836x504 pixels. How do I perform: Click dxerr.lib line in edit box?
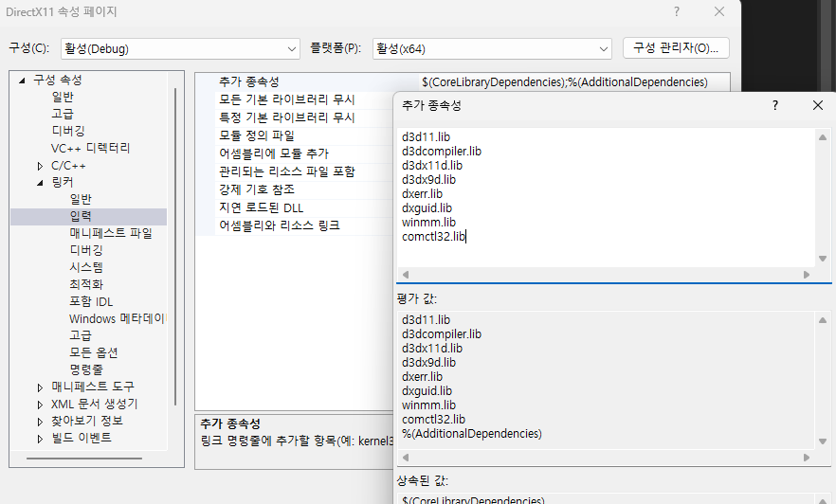(422, 194)
